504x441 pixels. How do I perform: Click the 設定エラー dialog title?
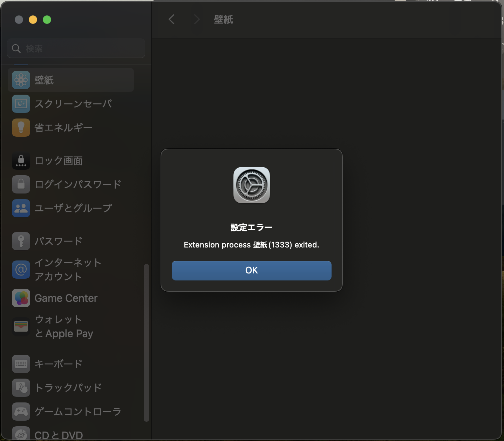click(252, 228)
